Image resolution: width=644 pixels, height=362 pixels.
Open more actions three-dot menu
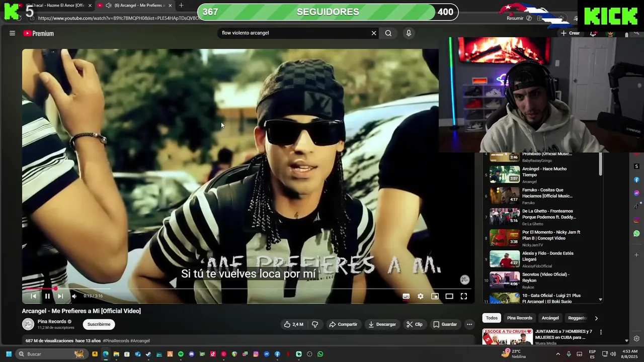click(469, 324)
